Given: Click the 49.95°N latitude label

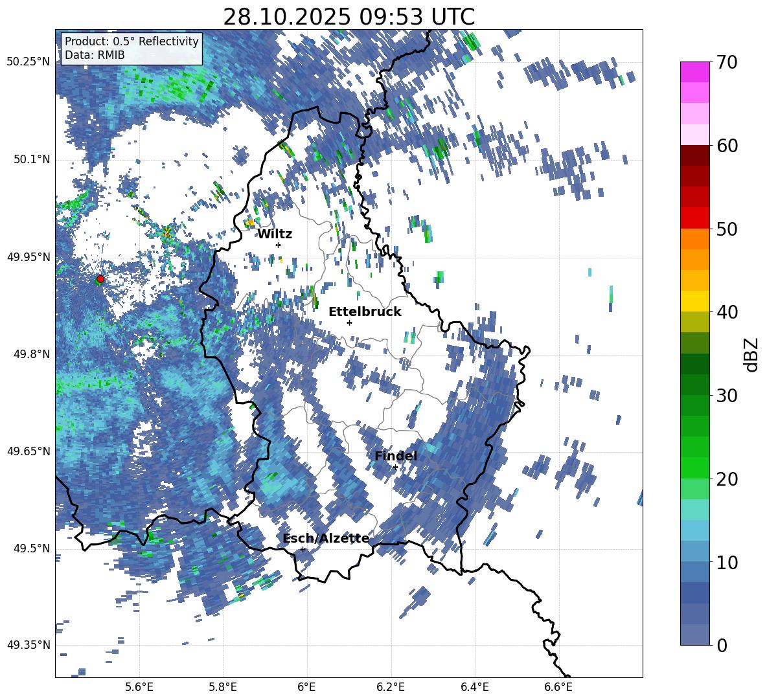Looking at the screenshot, I should tap(29, 257).
